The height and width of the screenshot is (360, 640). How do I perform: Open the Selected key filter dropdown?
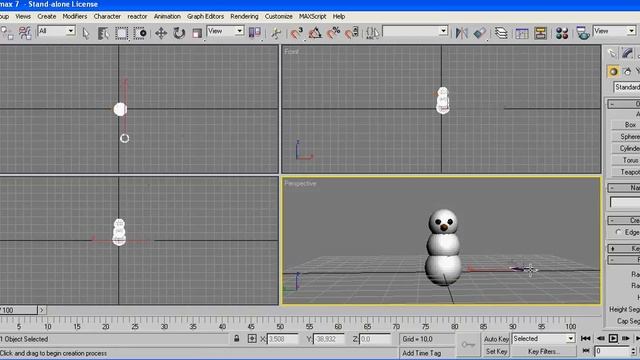tap(543, 339)
